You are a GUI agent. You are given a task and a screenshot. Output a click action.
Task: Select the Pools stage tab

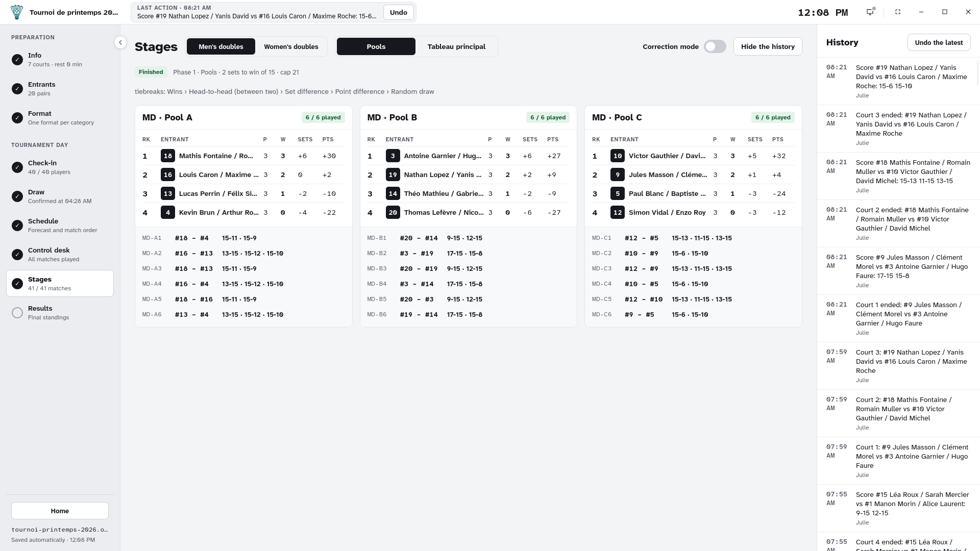pos(376,46)
